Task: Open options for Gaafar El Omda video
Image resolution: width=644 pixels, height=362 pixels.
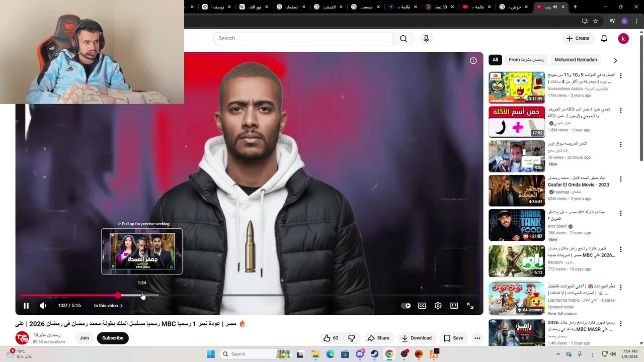Action: coord(620,179)
